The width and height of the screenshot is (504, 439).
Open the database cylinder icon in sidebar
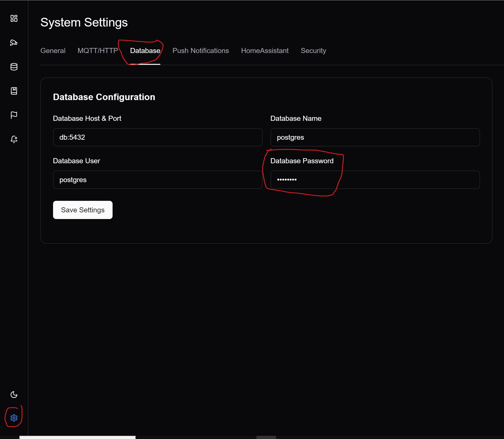(x=14, y=67)
